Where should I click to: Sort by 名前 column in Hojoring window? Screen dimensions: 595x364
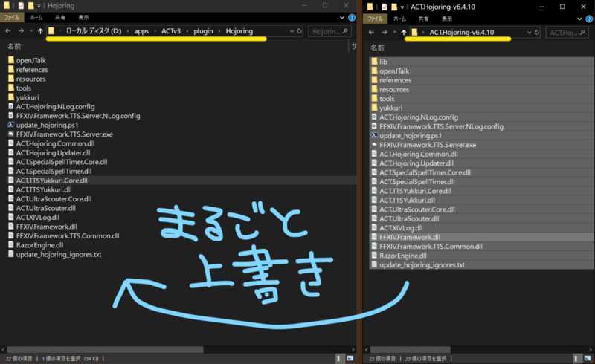pyautogui.click(x=14, y=46)
